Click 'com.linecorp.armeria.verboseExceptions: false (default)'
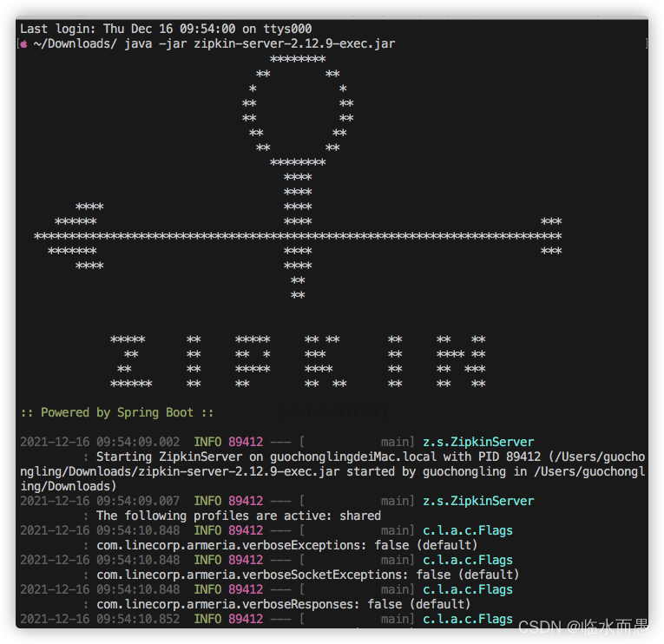 point(286,545)
